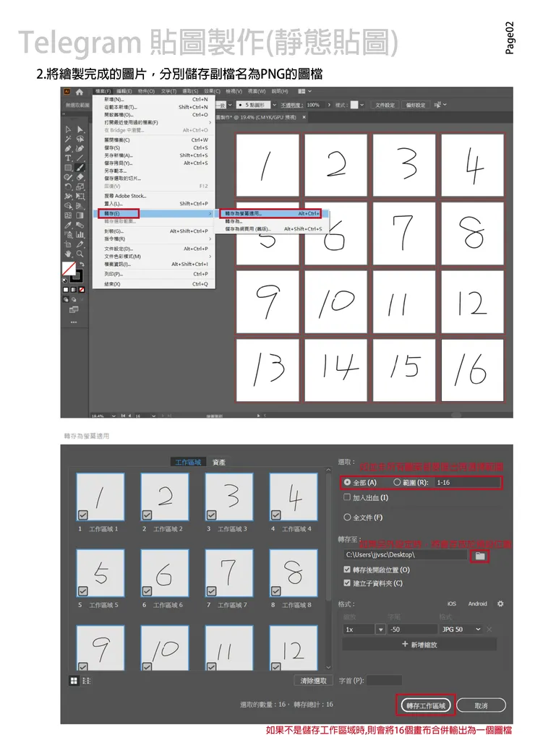Viewport: 535px width, 756px height.
Task: Open the 視窗(W) menu
Action: (257, 91)
